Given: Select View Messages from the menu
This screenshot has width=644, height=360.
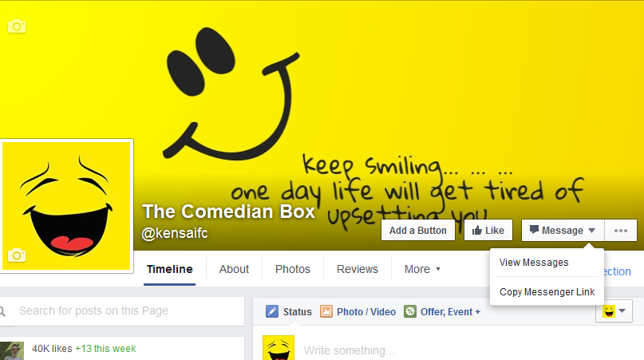Looking at the screenshot, I should (534, 262).
